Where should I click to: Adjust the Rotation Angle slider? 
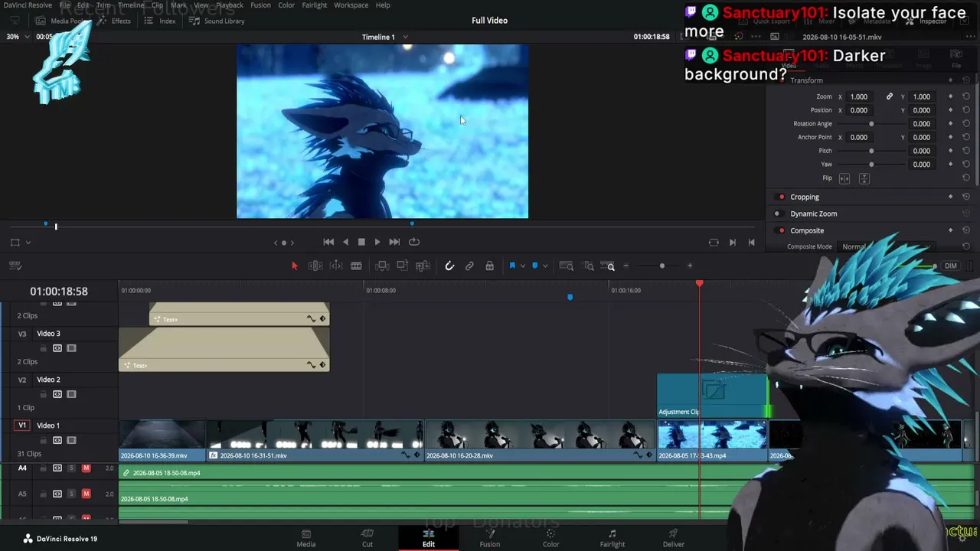(x=871, y=124)
